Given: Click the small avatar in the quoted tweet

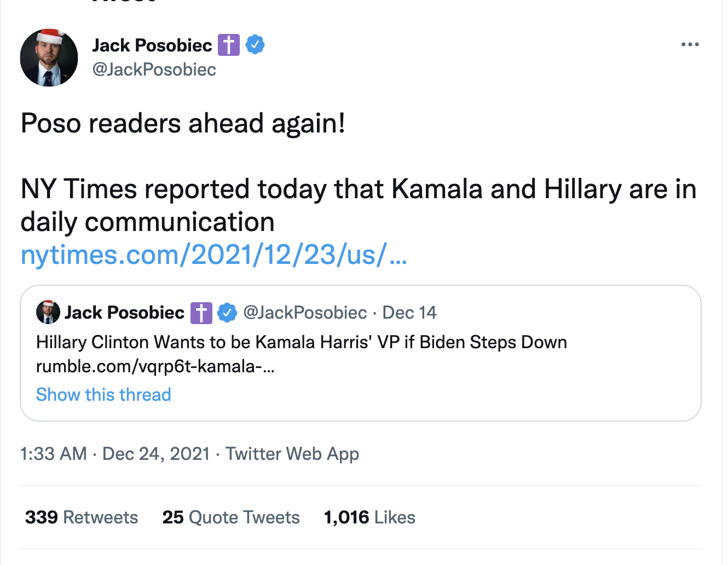Looking at the screenshot, I should [x=48, y=312].
